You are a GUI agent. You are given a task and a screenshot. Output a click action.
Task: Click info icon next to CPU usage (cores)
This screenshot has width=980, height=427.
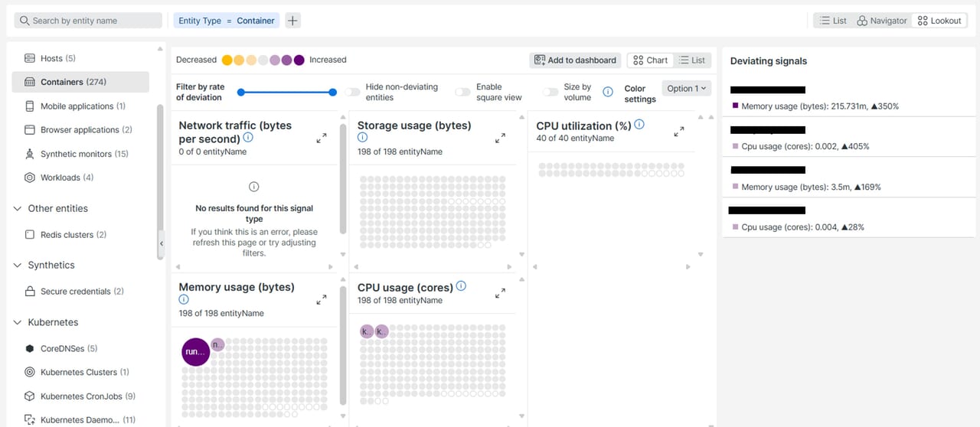click(461, 286)
